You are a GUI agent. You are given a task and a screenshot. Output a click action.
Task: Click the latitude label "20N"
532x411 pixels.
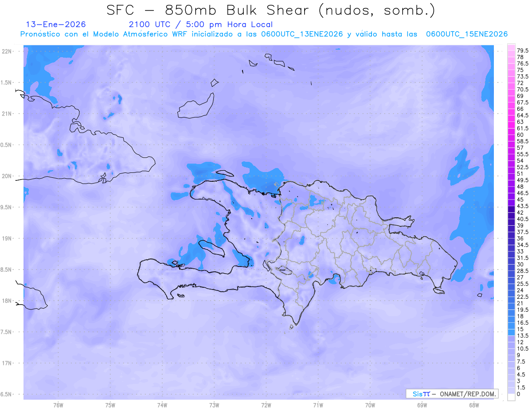8,176
